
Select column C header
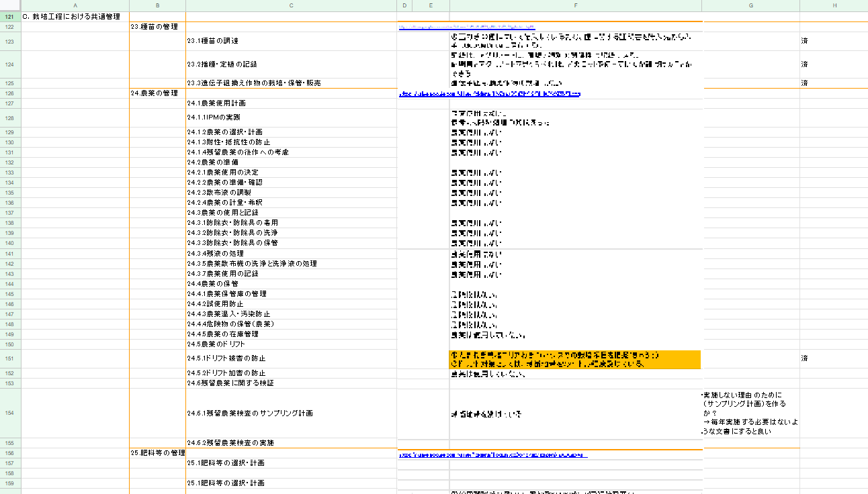pyautogui.click(x=291, y=5)
